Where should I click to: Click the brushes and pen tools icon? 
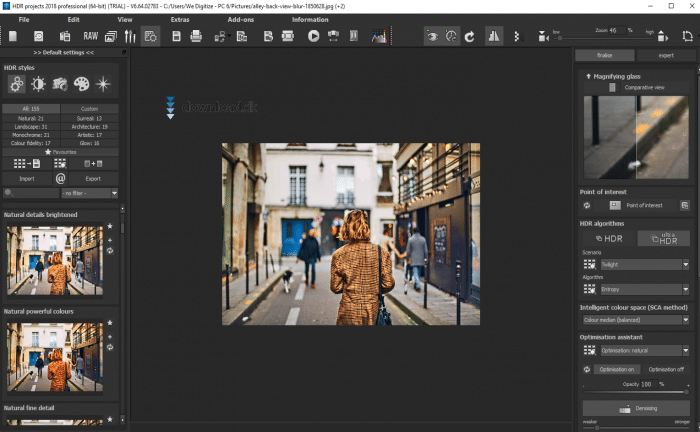point(130,36)
